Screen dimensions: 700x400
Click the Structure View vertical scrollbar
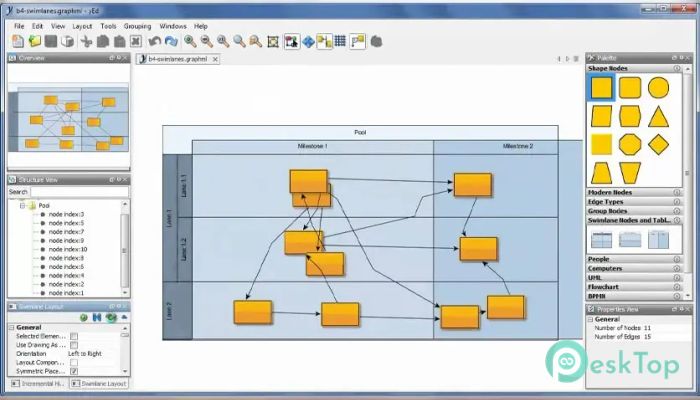125,249
